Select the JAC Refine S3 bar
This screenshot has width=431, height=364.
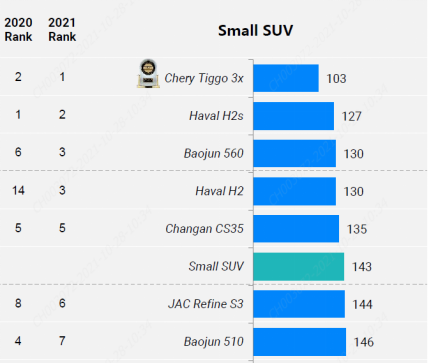pyautogui.click(x=299, y=304)
